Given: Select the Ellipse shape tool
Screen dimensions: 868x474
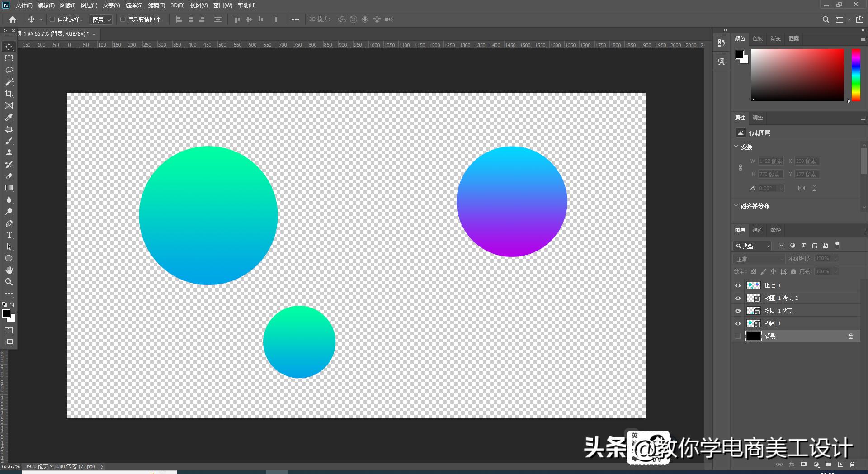Looking at the screenshot, I should [9, 258].
